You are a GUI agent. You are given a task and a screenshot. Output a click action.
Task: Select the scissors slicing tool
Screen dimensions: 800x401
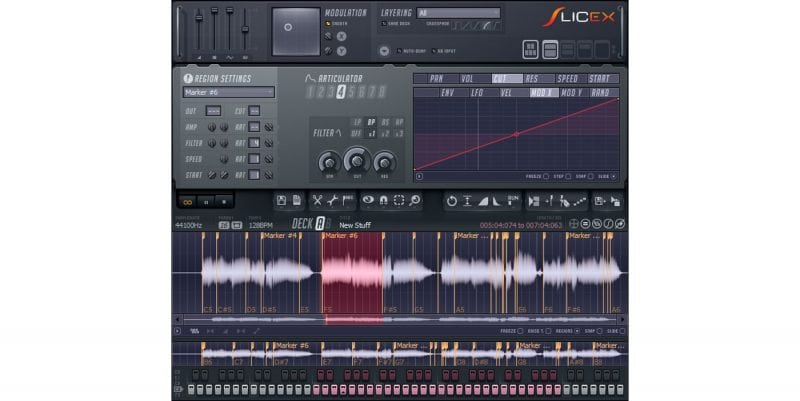[x=317, y=201]
